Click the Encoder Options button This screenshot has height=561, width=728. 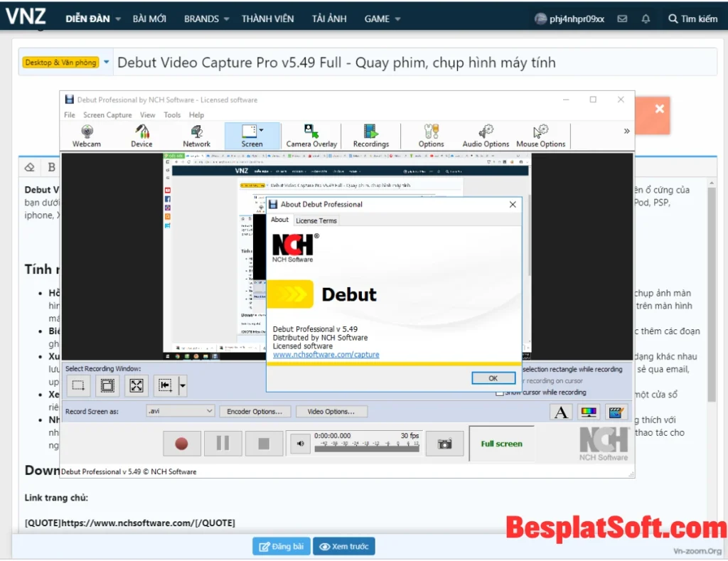255,411
